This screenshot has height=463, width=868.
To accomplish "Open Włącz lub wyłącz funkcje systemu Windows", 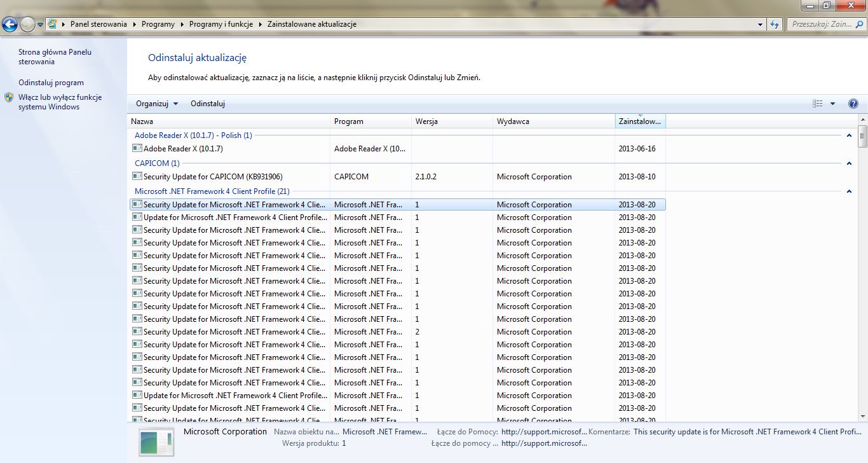I will point(60,102).
